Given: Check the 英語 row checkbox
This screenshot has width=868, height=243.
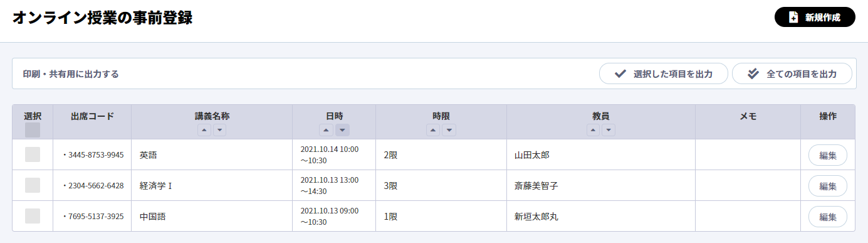Looking at the screenshot, I should tap(33, 154).
